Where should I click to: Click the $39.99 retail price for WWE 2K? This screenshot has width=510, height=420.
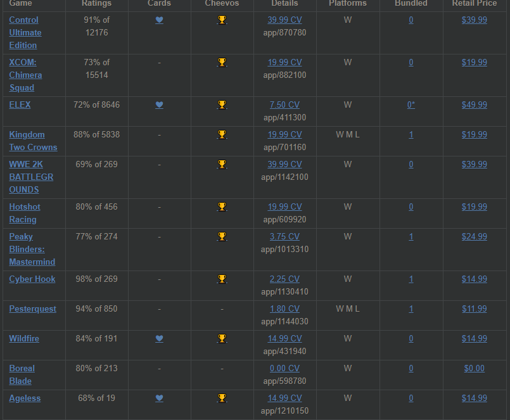click(x=475, y=164)
